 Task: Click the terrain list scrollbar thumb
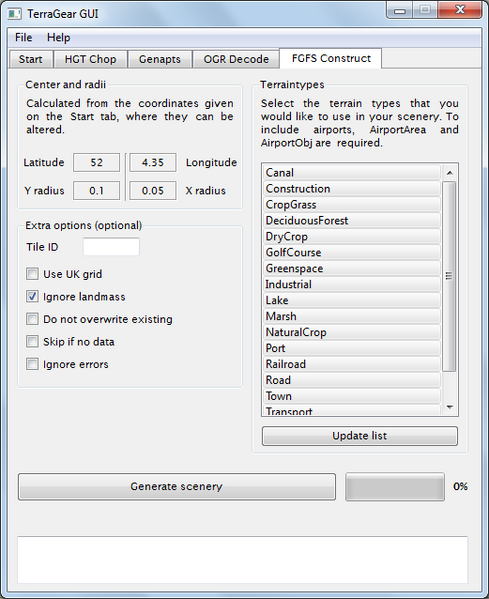449,276
